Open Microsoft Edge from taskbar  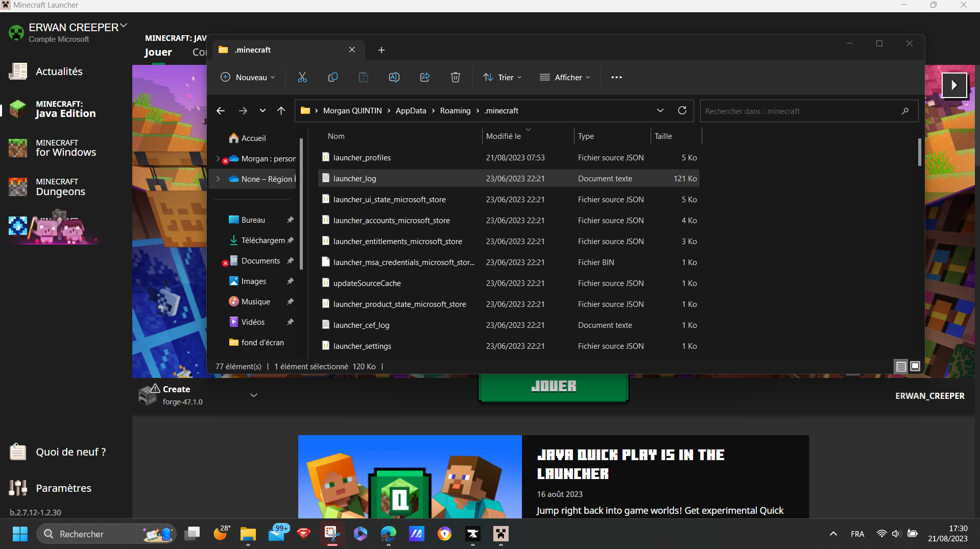(389, 534)
